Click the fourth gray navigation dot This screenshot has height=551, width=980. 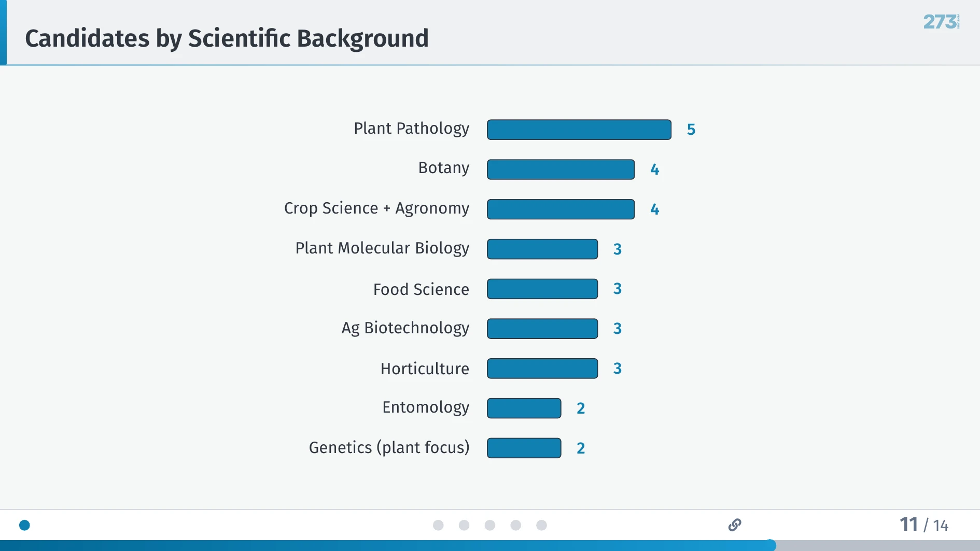pyautogui.click(x=516, y=525)
